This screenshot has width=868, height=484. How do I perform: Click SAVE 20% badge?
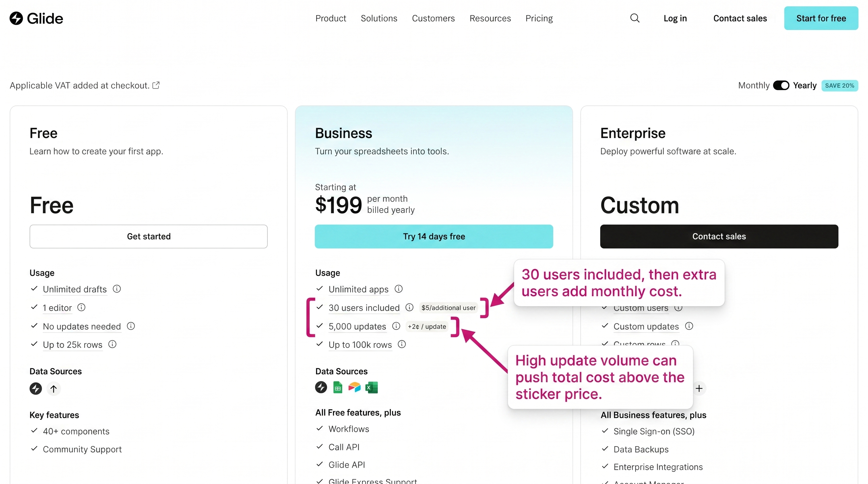(x=840, y=85)
